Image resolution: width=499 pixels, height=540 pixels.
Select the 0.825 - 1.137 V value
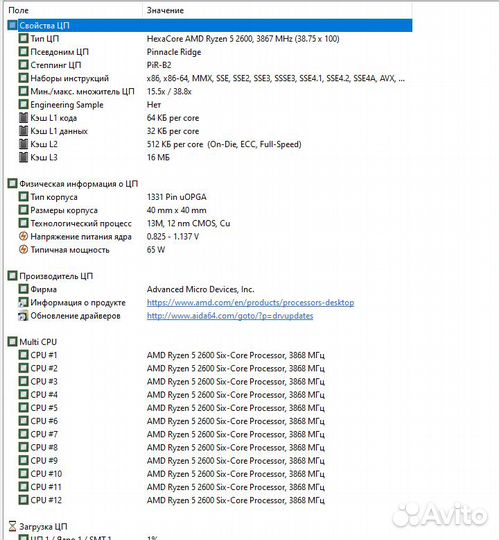173,237
